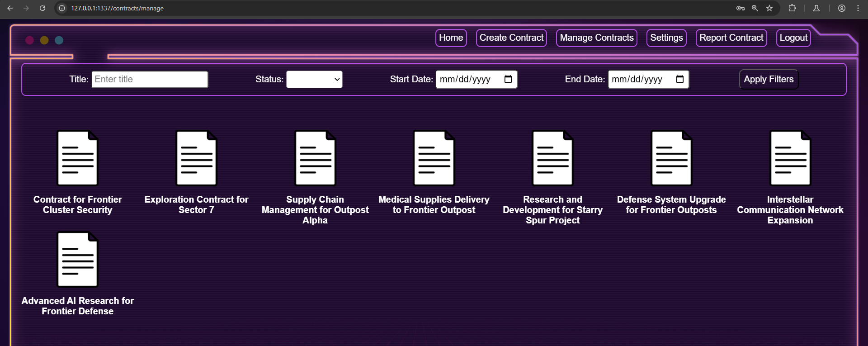Open Interstellar Communication Network Expansion document icon

pyautogui.click(x=790, y=158)
